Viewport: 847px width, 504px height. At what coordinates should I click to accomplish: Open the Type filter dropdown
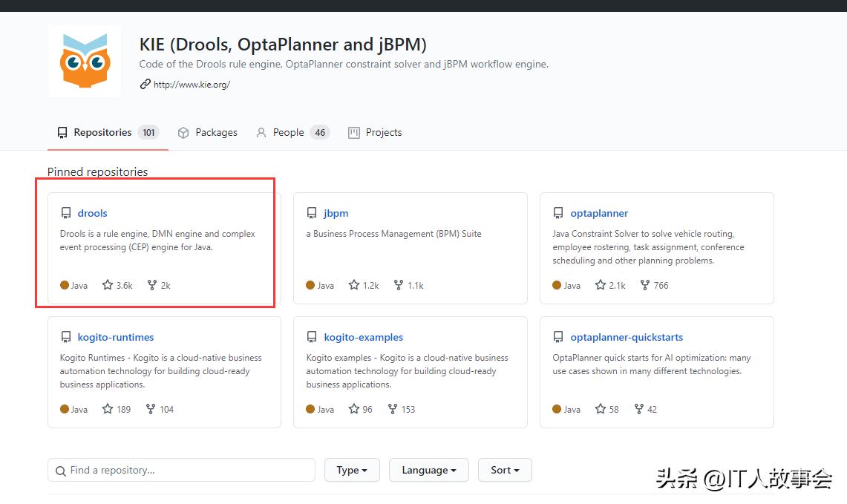pos(352,470)
